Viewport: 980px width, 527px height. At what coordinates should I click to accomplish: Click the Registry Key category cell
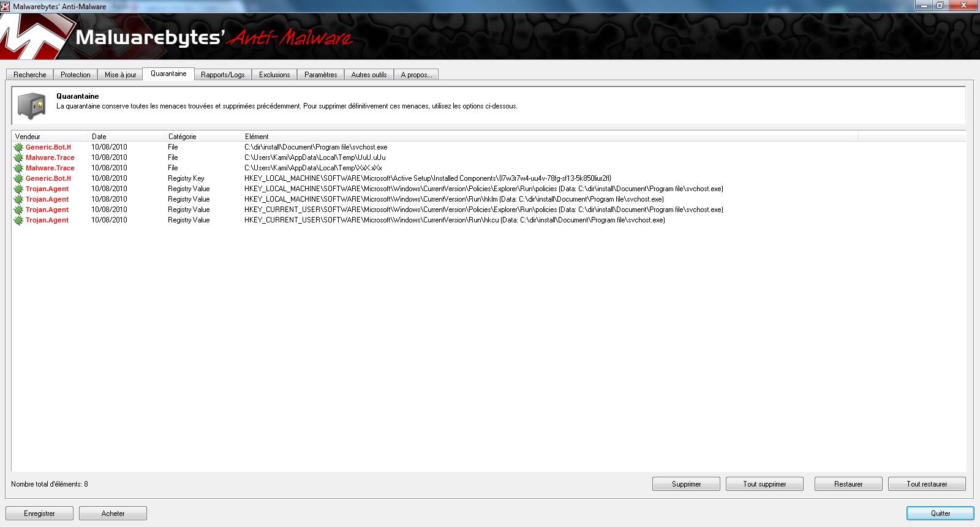tap(186, 178)
